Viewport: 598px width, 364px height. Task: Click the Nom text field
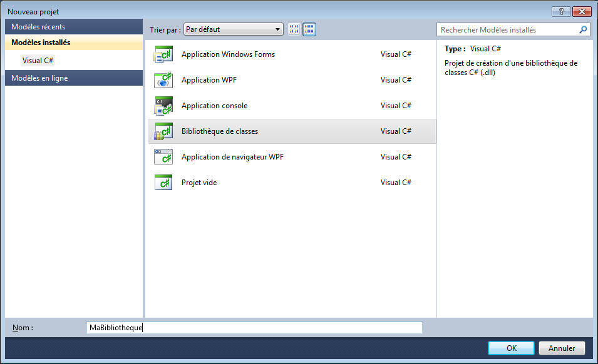[x=254, y=328]
